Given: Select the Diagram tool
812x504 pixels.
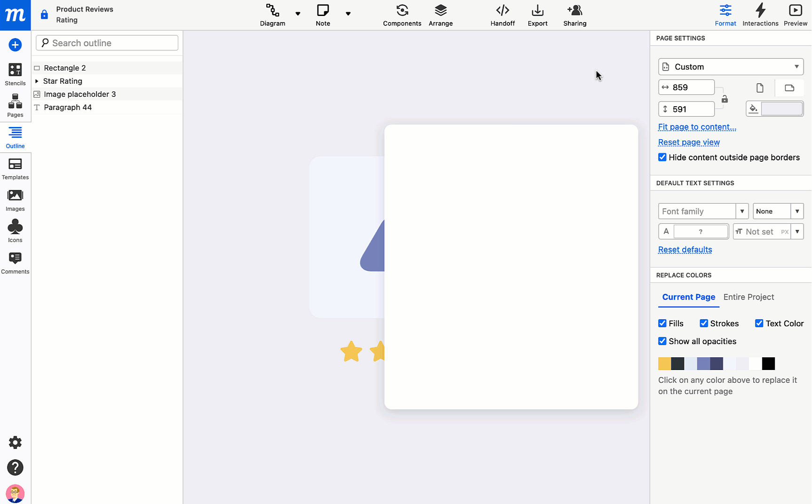Looking at the screenshot, I should click(x=272, y=15).
